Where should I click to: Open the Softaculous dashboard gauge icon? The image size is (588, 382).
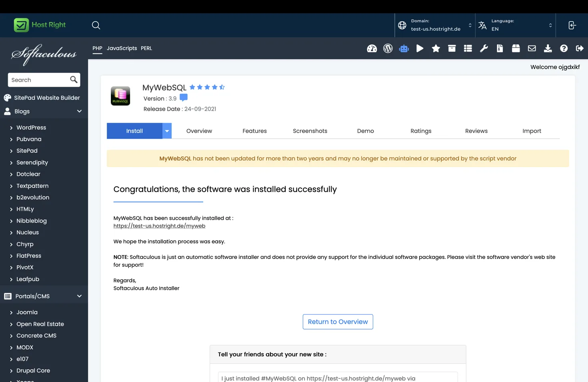372,48
